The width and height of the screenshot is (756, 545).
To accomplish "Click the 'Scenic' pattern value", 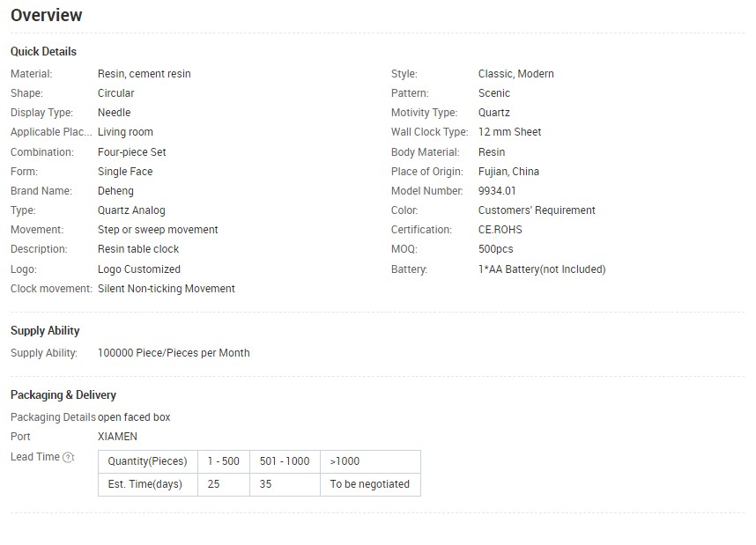I will coord(493,93).
